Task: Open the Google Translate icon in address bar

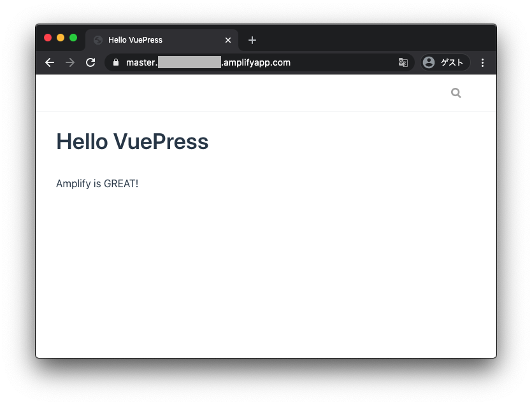Action: [403, 62]
